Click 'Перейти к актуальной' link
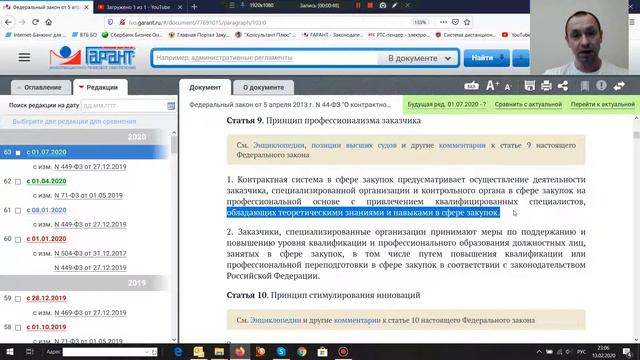 (x=602, y=104)
